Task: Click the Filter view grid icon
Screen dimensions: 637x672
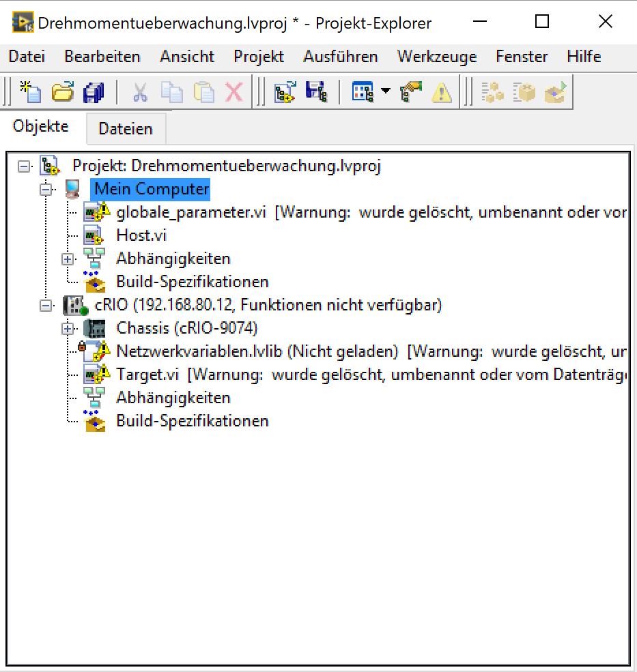Action: coord(363,91)
